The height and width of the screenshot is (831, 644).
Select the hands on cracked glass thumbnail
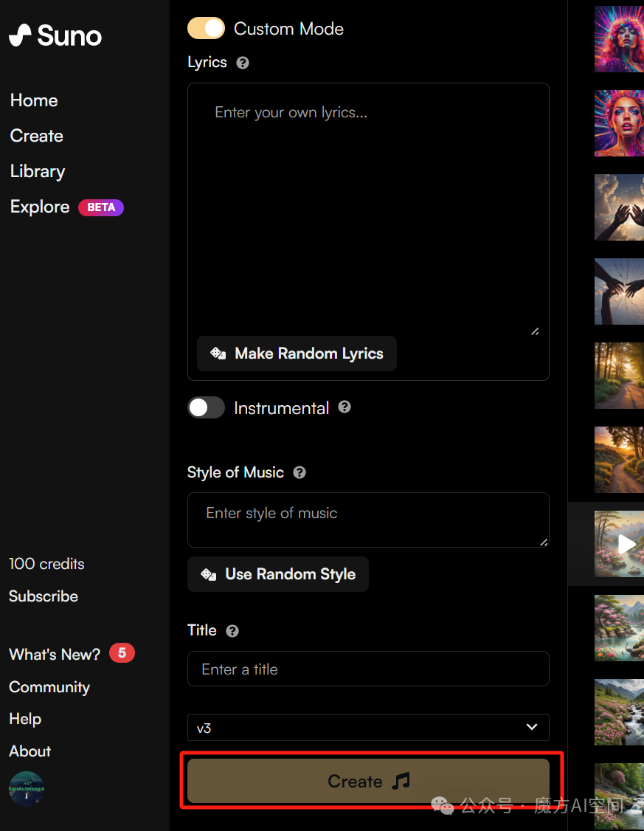point(619,292)
